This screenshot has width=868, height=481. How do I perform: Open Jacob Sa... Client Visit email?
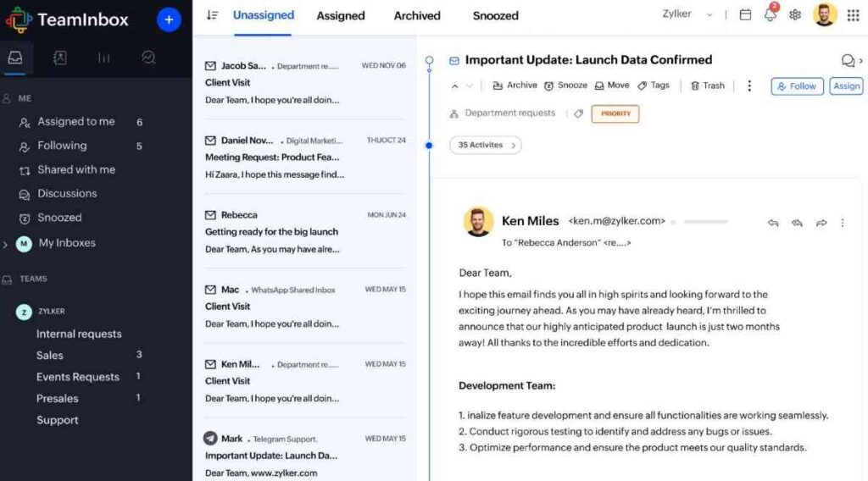point(305,82)
